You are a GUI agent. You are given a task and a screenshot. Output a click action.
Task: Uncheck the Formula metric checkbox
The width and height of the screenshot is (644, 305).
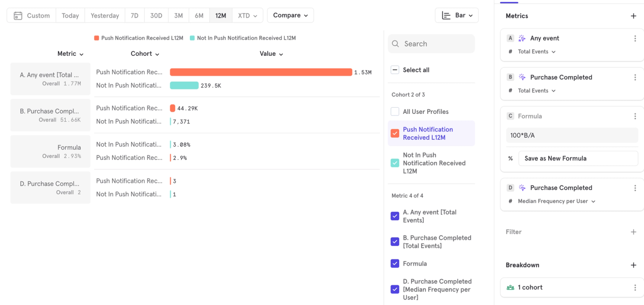coord(395,264)
